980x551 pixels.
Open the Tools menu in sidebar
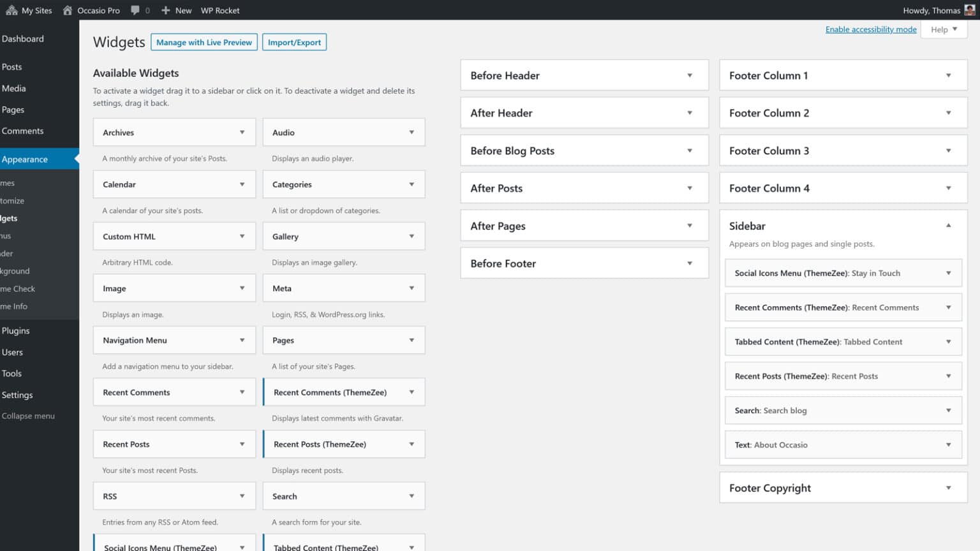click(11, 374)
